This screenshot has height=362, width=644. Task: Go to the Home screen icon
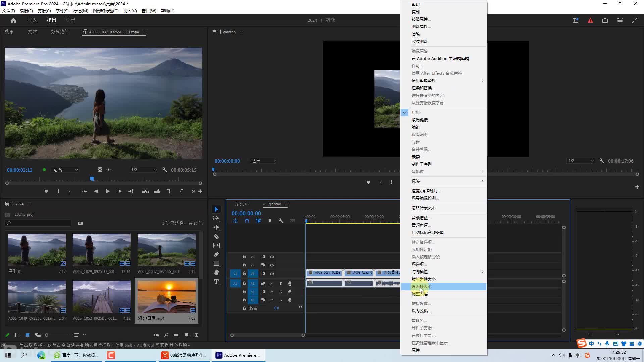point(13,20)
